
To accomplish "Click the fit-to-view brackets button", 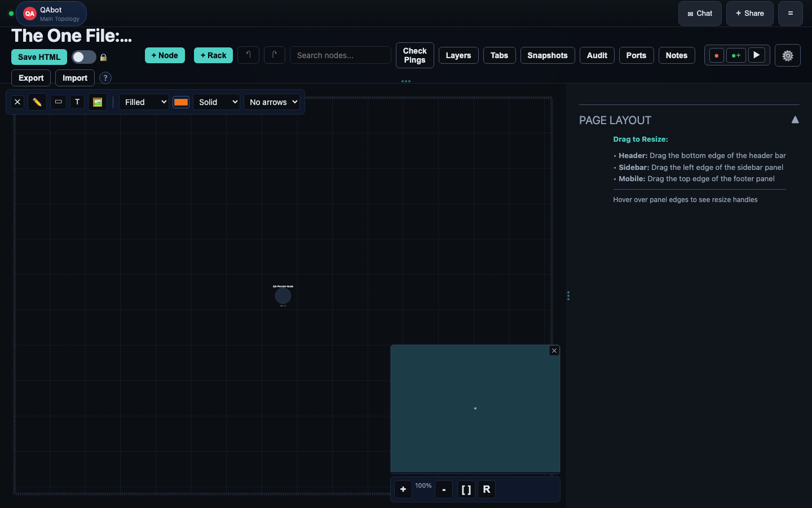I will (x=466, y=489).
